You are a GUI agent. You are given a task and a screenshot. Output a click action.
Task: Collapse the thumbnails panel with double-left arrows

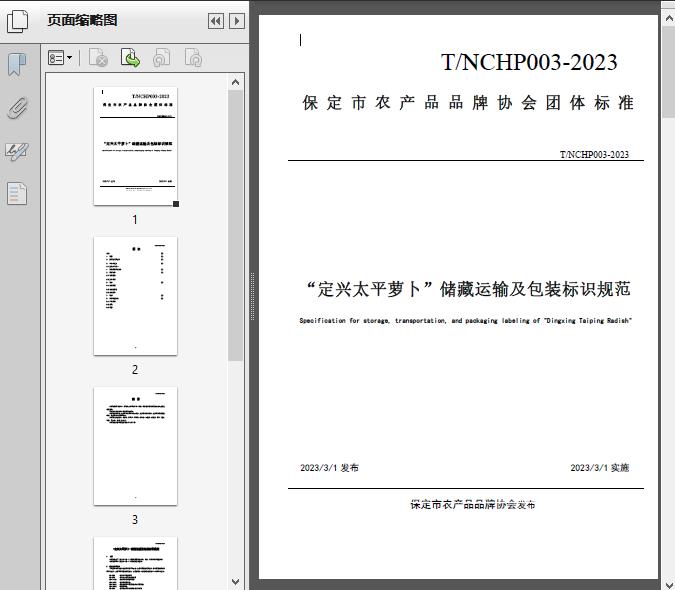pos(215,21)
